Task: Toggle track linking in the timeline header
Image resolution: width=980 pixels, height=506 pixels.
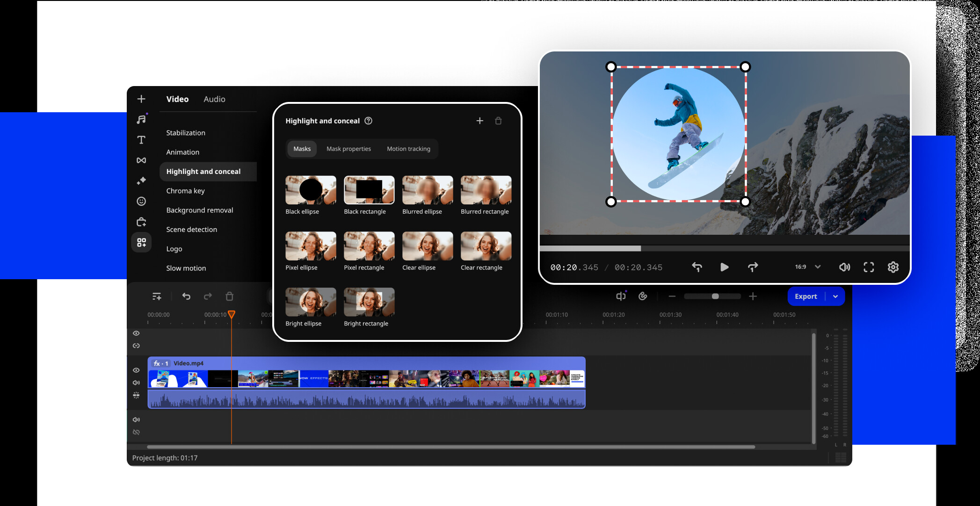Action: click(136, 346)
